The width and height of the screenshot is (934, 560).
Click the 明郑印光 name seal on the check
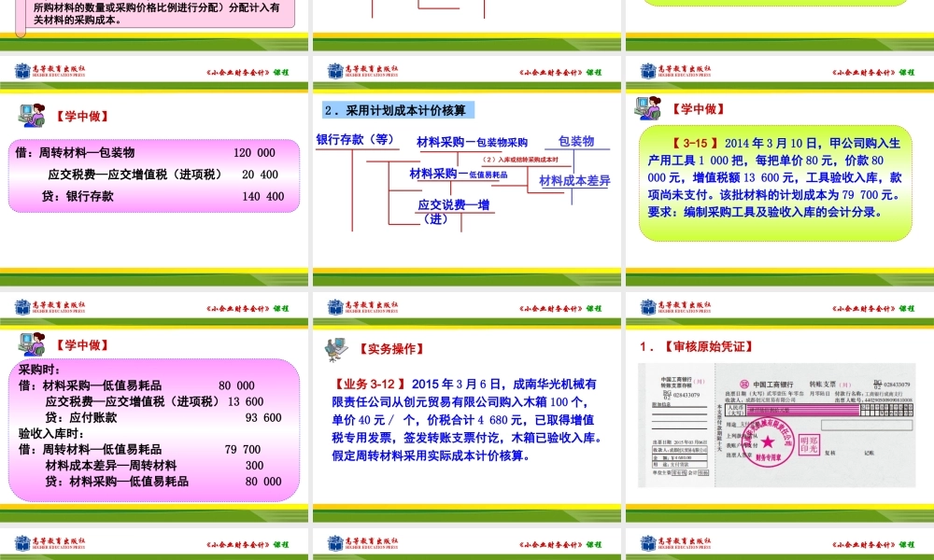click(x=809, y=443)
